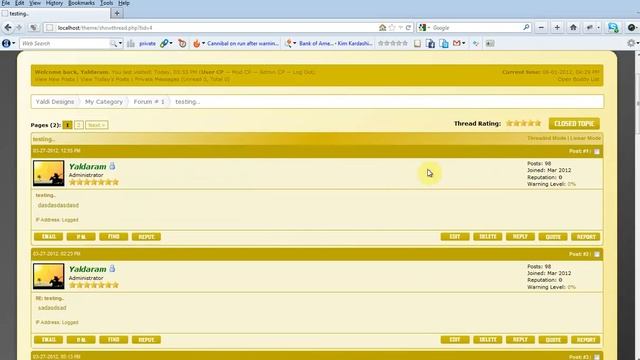Open My Category breadcrumb link
This screenshot has width=640, height=360.
pos(104,102)
